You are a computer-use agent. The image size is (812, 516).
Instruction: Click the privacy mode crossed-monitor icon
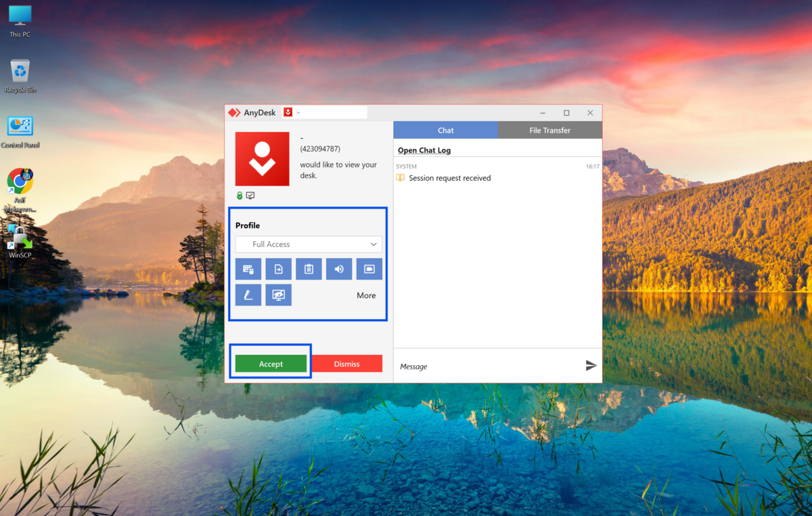[278, 295]
